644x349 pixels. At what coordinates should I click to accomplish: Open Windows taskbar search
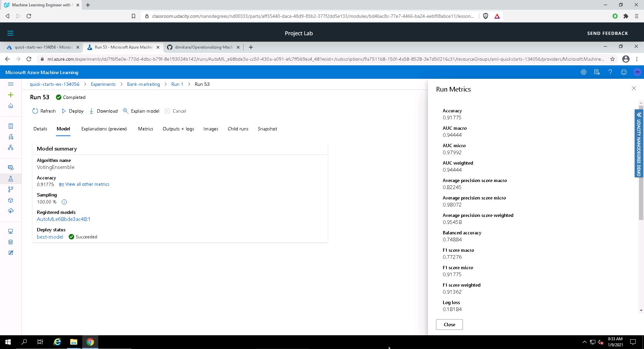point(24,342)
